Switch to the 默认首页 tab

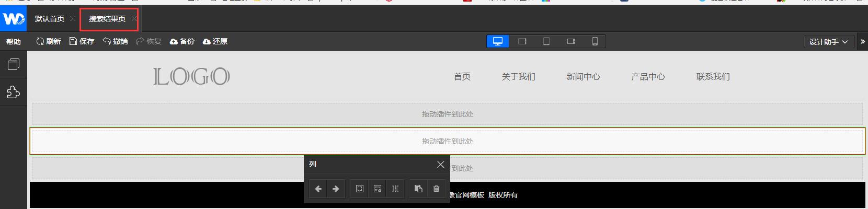pyautogui.click(x=50, y=19)
